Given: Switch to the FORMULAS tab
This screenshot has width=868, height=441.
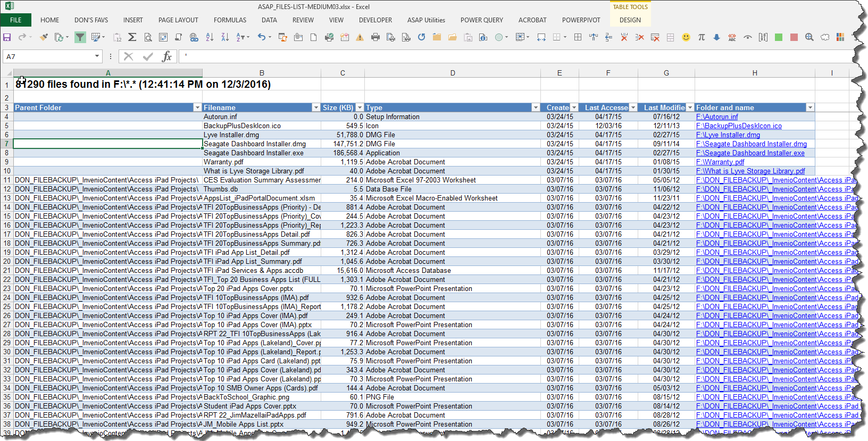Looking at the screenshot, I should [230, 20].
